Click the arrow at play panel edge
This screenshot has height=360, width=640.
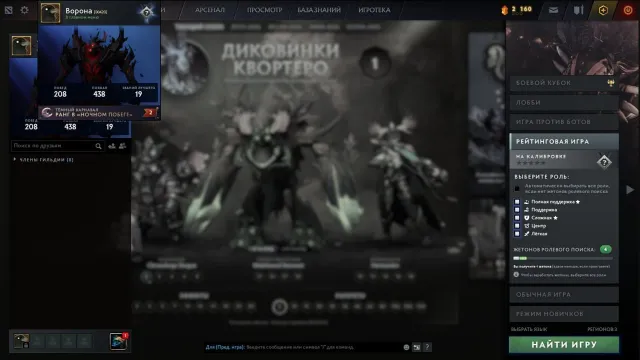tap(630, 189)
